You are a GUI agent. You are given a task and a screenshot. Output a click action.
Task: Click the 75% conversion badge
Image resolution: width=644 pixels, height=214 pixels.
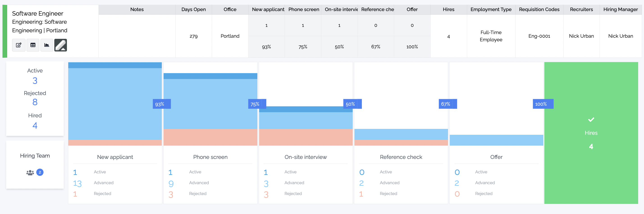tap(255, 104)
